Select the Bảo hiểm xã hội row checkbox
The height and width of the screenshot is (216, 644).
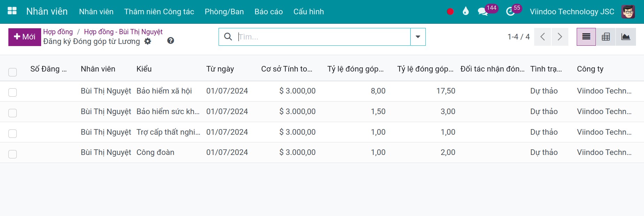point(13,92)
